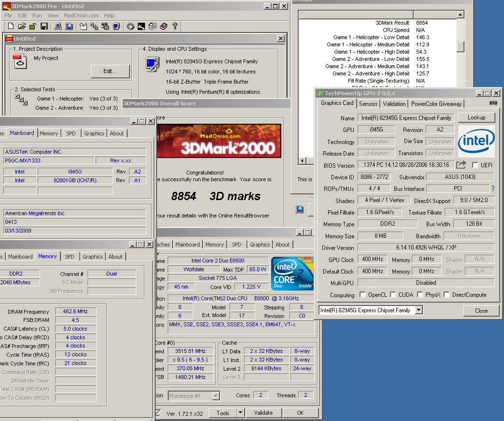
Task: Click the Driver Version field in GPU-Z
Action: [x=426, y=247]
